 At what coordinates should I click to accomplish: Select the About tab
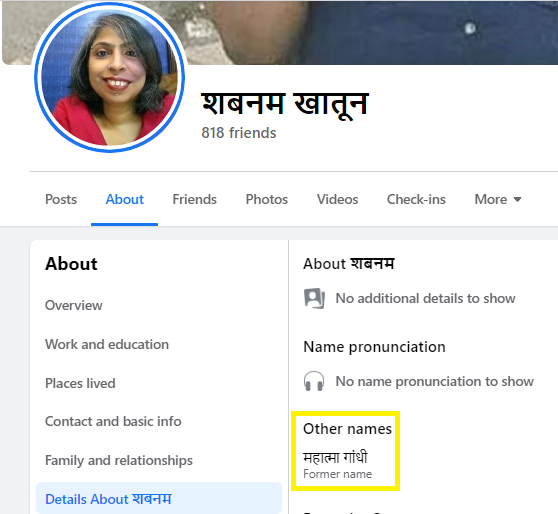click(125, 199)
